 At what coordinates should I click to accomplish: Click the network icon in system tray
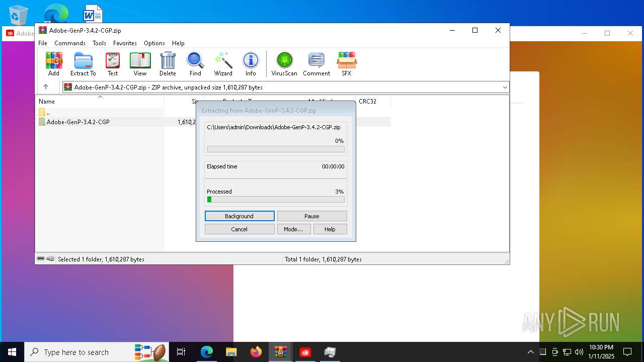point(567,352)
